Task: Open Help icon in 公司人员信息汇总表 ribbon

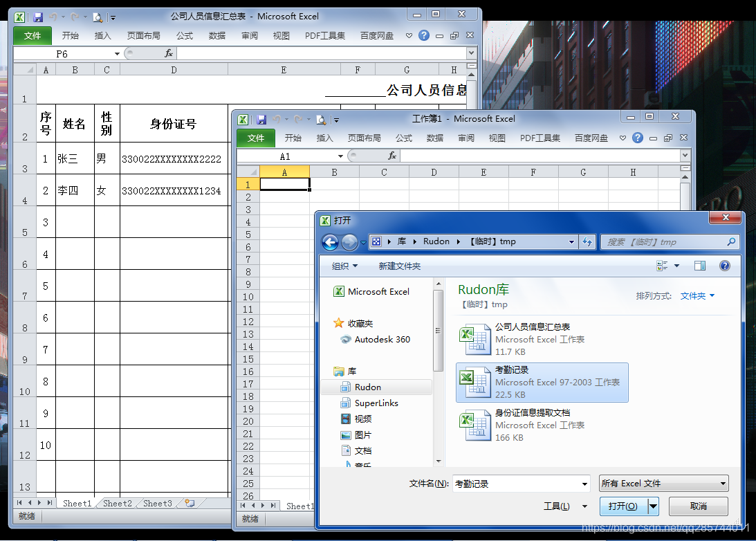Action: point(424,35)
